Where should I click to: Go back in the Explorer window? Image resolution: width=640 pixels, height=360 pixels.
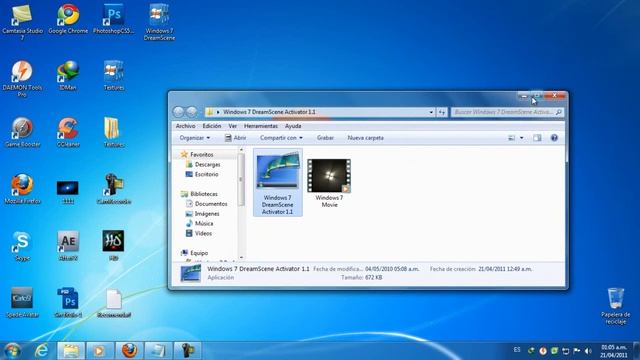coord(179,112)
